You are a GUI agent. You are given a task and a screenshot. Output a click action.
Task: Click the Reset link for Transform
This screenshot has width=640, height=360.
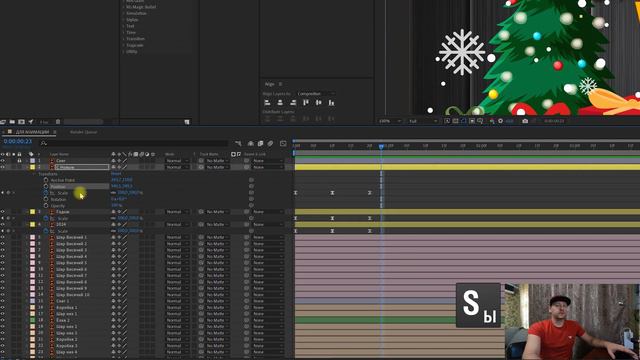pyautogui.click(x=116, y=174)
